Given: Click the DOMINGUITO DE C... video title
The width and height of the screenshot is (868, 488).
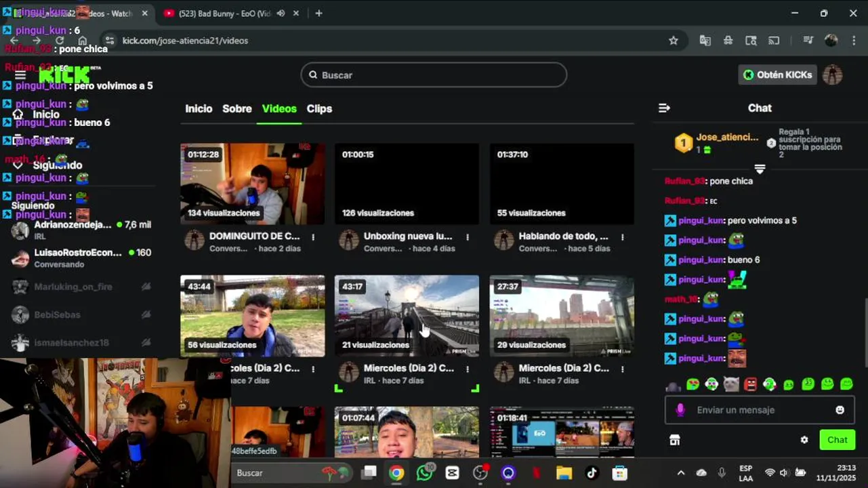Looking at the screenshot, I should [x=254, y=237].
